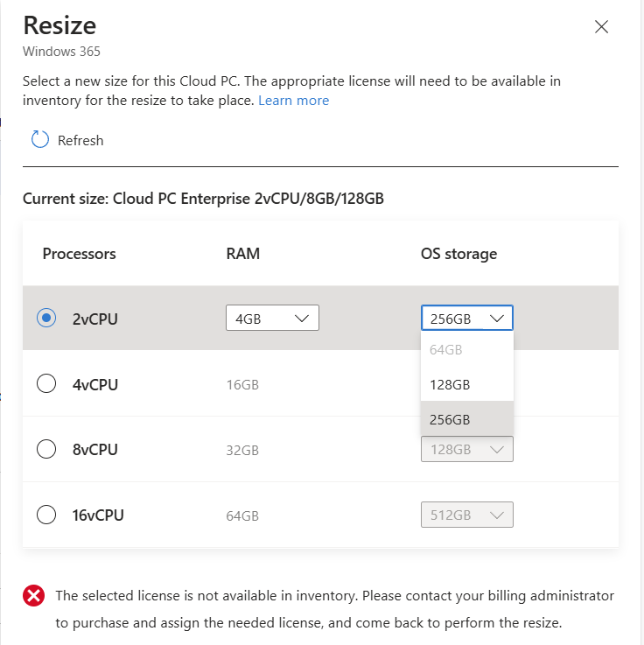Click the license not available error message

(x=335, y=609)
